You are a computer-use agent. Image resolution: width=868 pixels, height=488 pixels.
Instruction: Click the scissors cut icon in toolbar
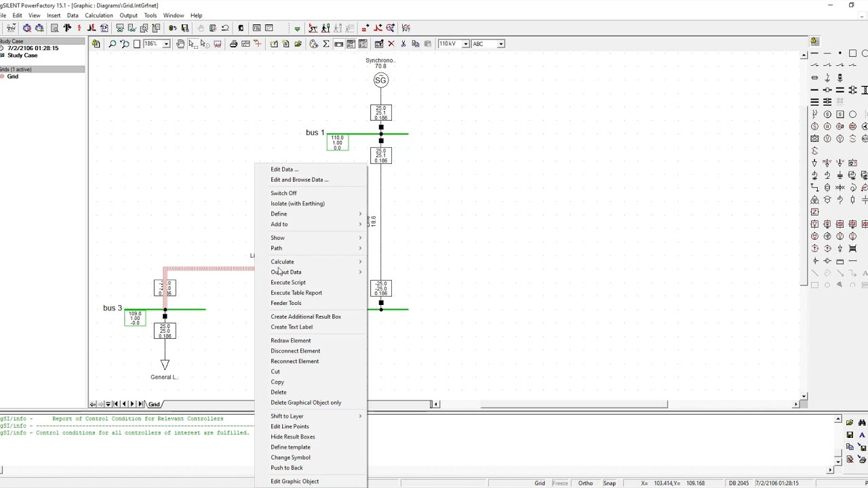pyautogui.click(x=403, y=43)
